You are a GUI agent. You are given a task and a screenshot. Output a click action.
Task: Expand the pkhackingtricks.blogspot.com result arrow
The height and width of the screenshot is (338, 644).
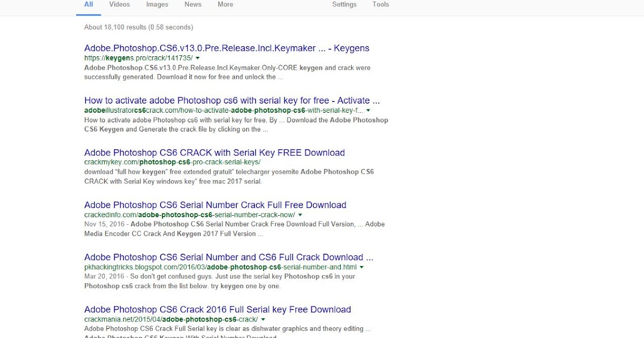[x=361, y=267]
